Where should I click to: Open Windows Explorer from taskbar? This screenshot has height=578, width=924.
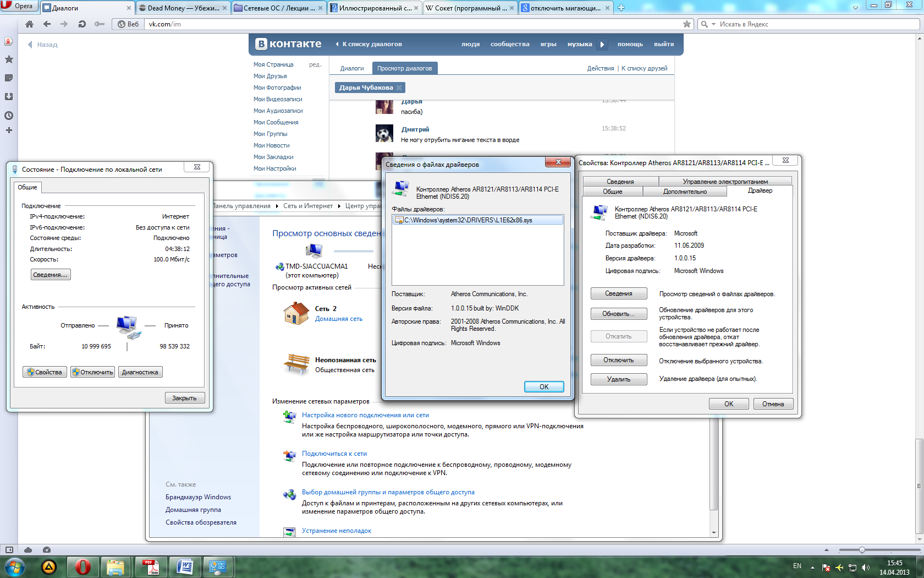tap(116, 567)
